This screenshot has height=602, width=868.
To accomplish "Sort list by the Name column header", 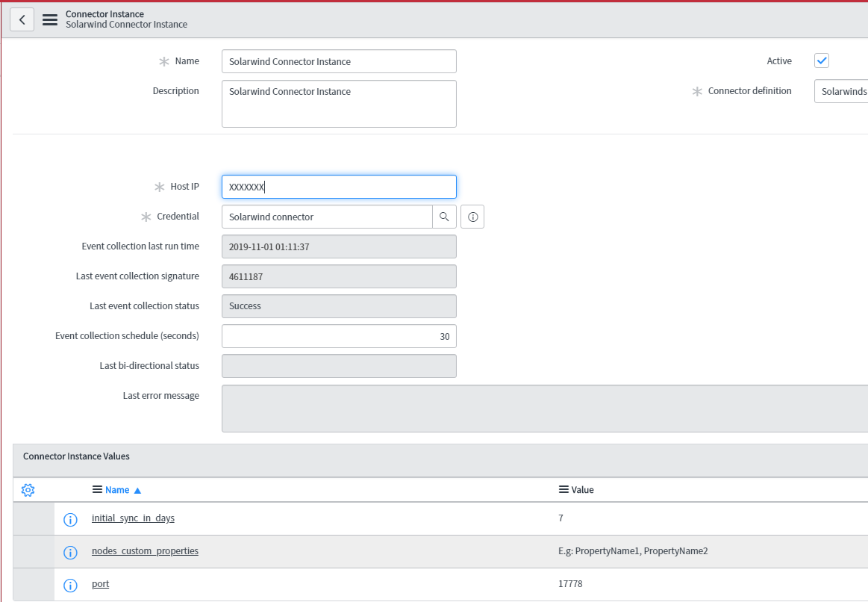I will pyautogui.click(x=117, y=489).
